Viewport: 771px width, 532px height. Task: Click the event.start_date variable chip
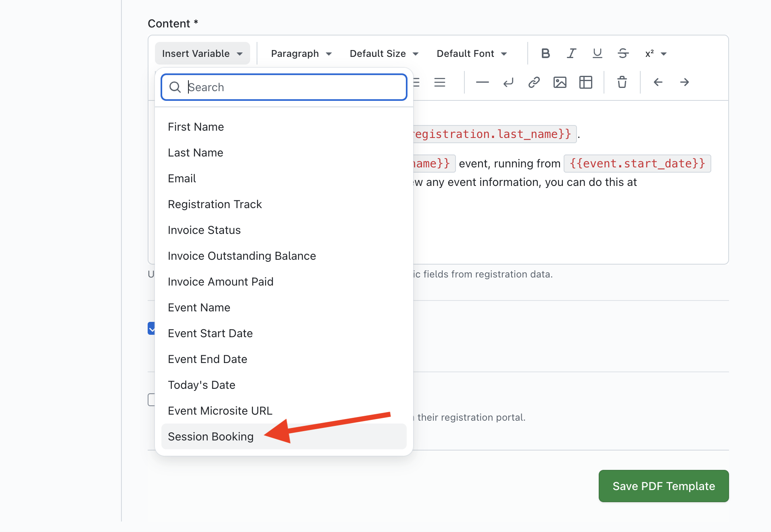[x=637, y=163]
